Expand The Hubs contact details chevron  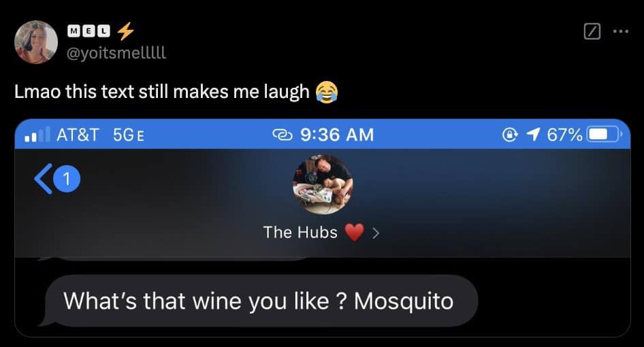[x=375, y=233]
